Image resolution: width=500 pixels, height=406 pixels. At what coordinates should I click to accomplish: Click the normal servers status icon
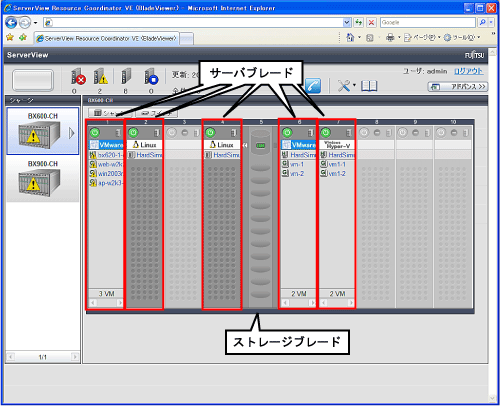click(126, 77)
